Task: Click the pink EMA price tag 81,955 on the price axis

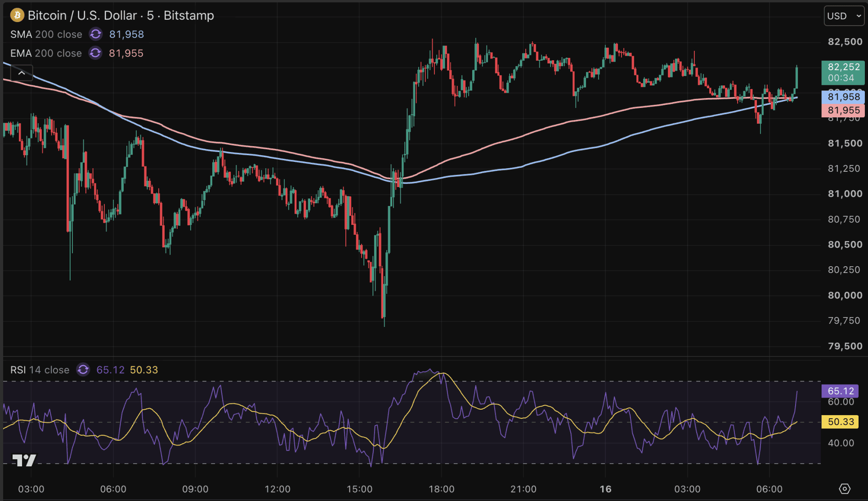Action: coord(843,110)
